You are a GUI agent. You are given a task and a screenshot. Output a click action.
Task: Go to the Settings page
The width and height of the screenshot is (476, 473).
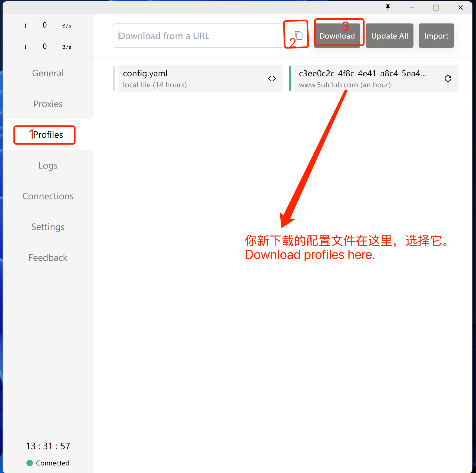48,227
